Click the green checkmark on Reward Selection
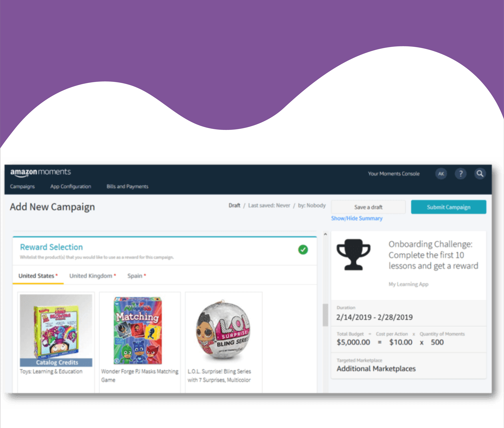 pyautogui.click(x=303, y=250)
